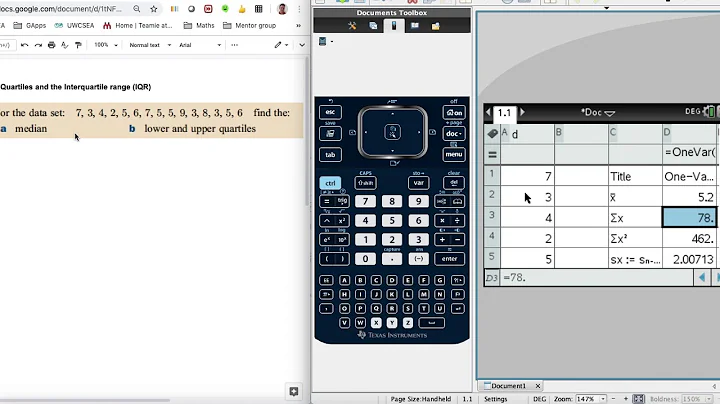
Task: Click the var key on the calculator
Action: pos(418,183)
